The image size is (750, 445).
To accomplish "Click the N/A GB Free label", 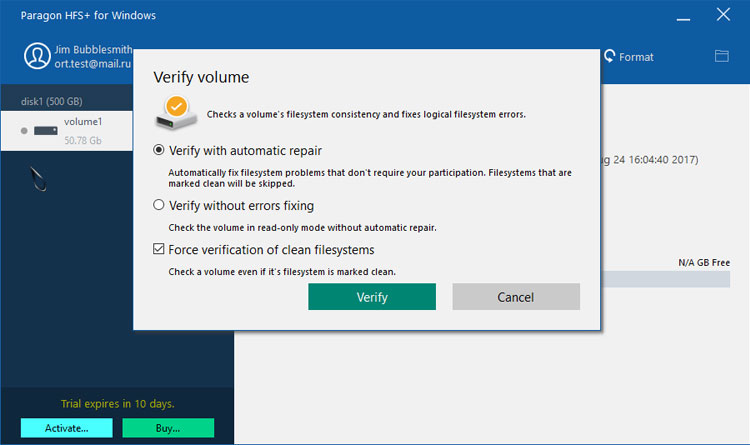I will point(704,263).
